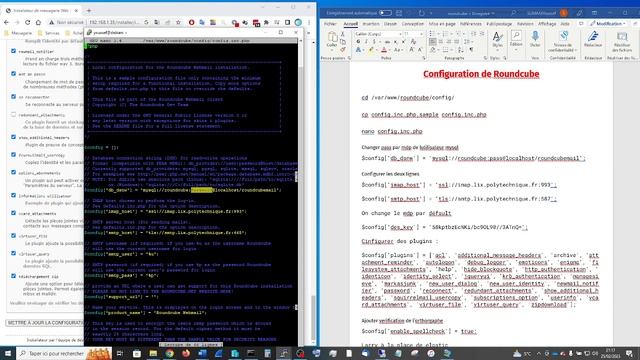Click the Chrome extensions puzzle icon
Screen dimensions: 640x360
267,22
